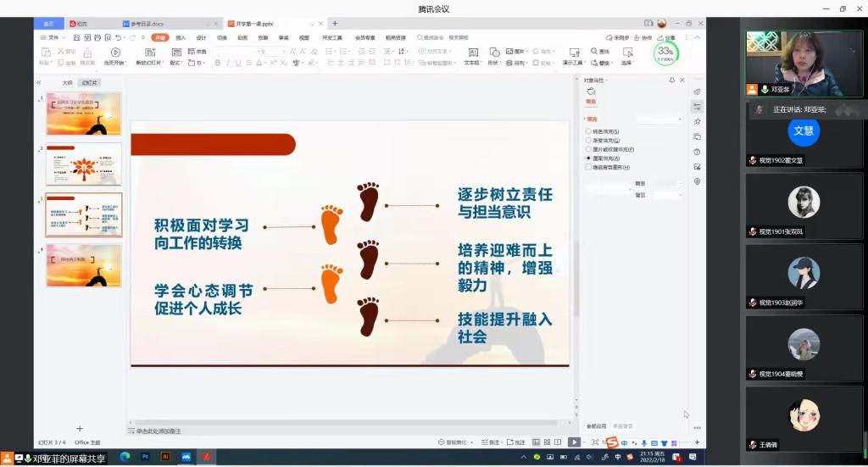Click the slideshow play button in status bar
Screen dimensions: 868x467
574,442
